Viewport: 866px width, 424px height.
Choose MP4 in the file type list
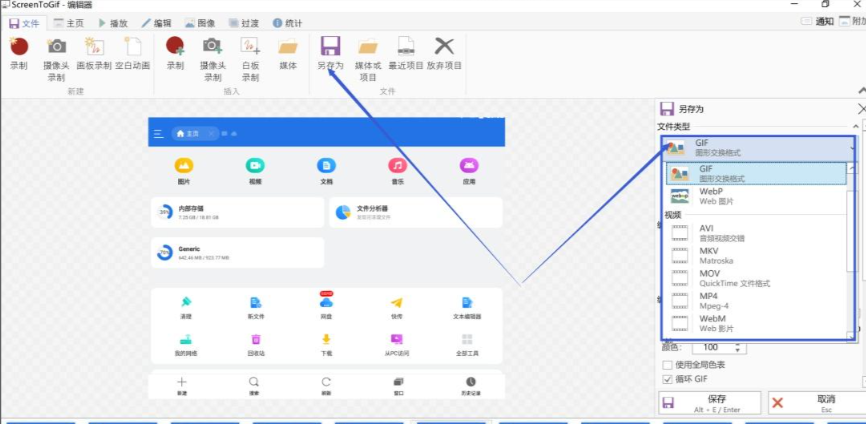coord(710,300)
